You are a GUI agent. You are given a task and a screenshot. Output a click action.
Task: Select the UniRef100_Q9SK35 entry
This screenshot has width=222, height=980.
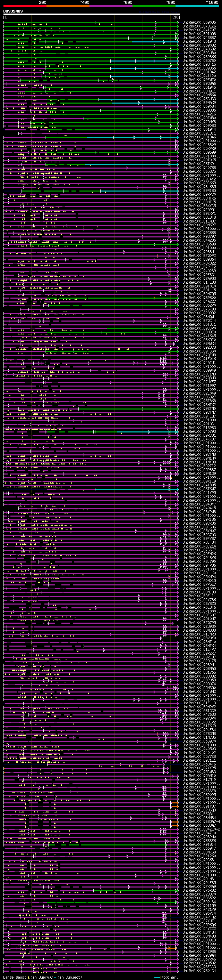point(199,523)
